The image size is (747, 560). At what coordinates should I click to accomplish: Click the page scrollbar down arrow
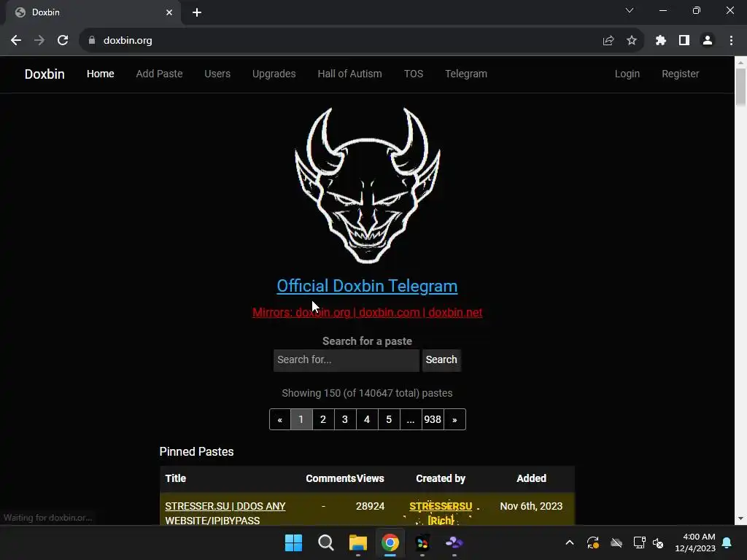click(741, 518)
